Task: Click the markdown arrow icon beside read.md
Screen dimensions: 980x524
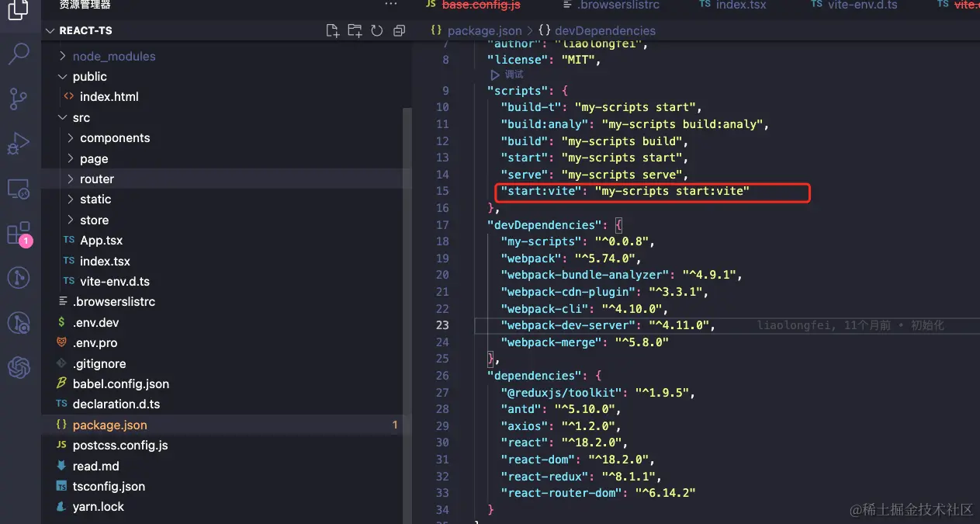Action: coord(61,466)
